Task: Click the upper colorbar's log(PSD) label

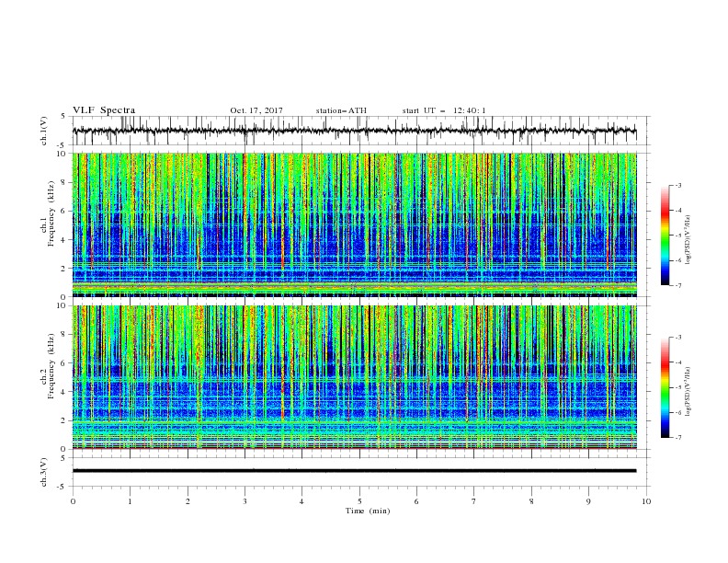Action: 688,240
